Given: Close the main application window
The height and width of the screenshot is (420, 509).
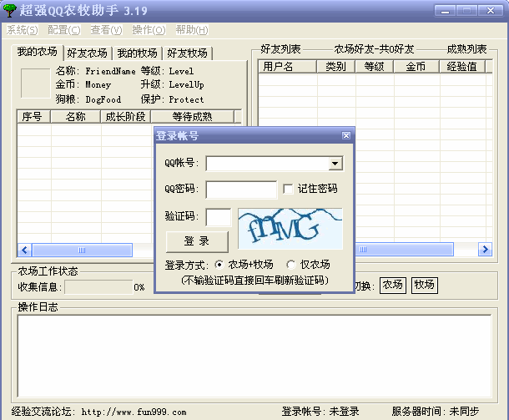Looking at the screenshot, I should point(491,11).
